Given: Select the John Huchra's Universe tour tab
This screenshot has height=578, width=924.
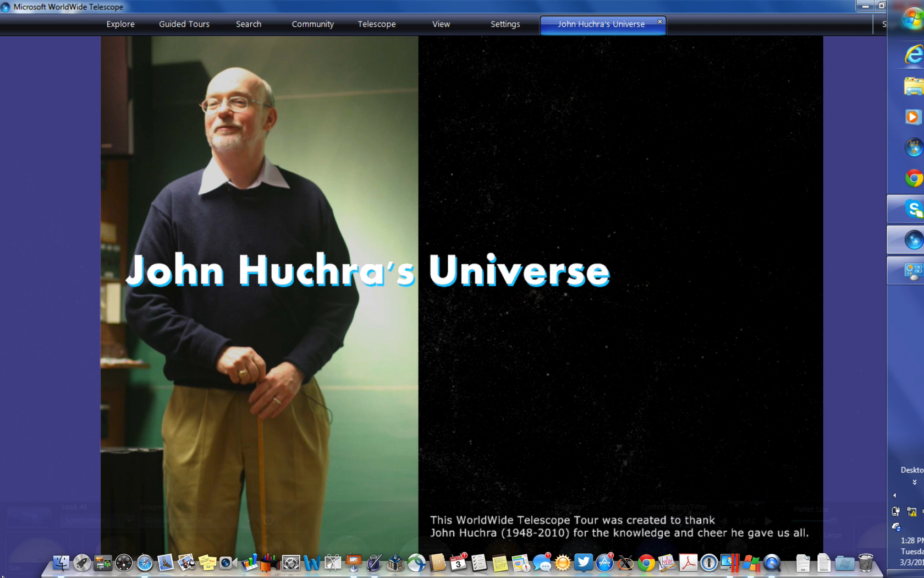Looking at the screenshot, I should [601, 24].
